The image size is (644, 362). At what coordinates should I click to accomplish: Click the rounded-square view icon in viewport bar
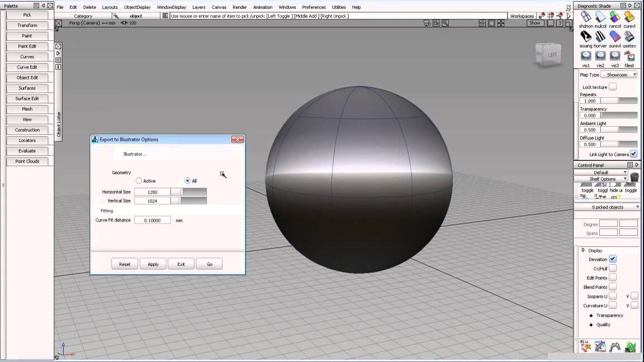tap(491, 23)
